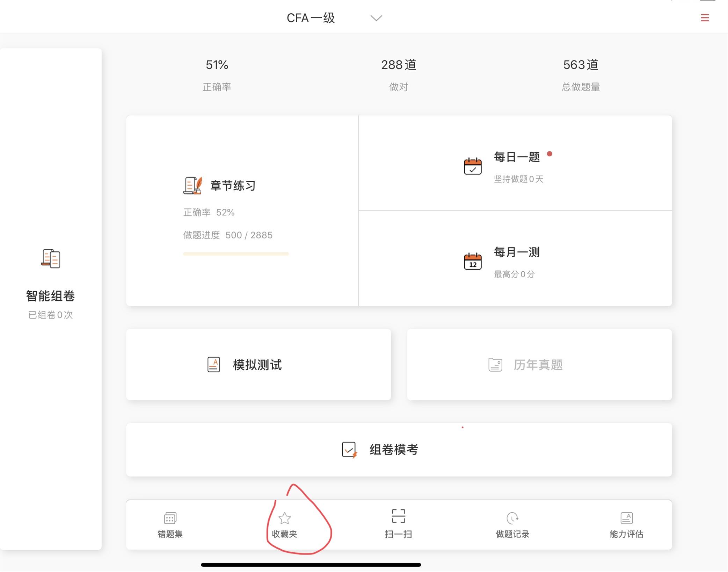Open the 每月一测 calendar 12 icon

point(473,261)
